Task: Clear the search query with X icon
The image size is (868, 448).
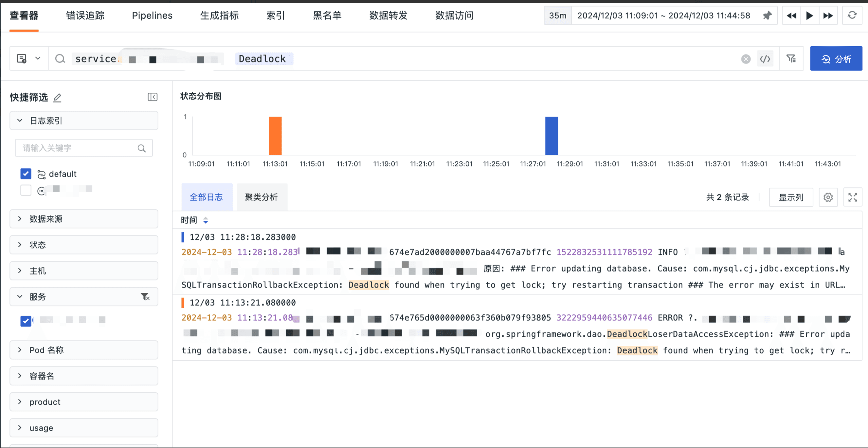Action: pos(746,59)
